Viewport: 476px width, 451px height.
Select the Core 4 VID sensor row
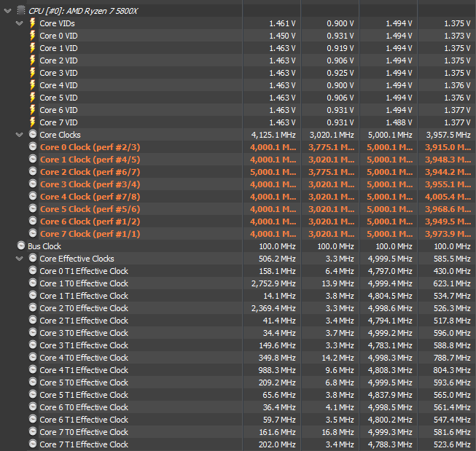238,85
